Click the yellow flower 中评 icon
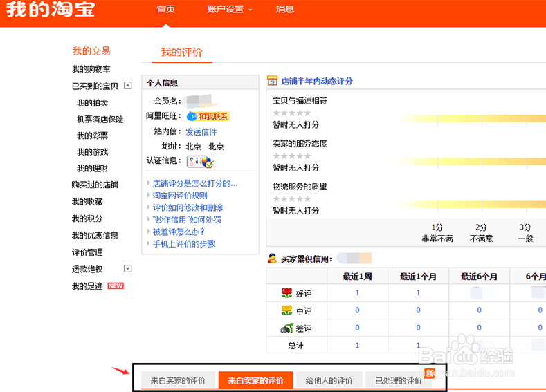 click(x=286, y=310)
